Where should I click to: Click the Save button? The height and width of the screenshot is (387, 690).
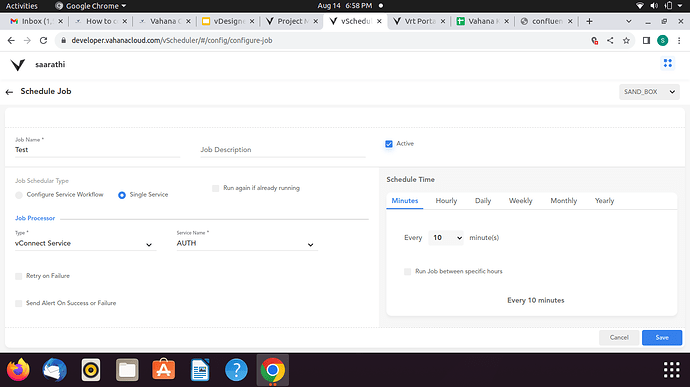tap(662, 338)
